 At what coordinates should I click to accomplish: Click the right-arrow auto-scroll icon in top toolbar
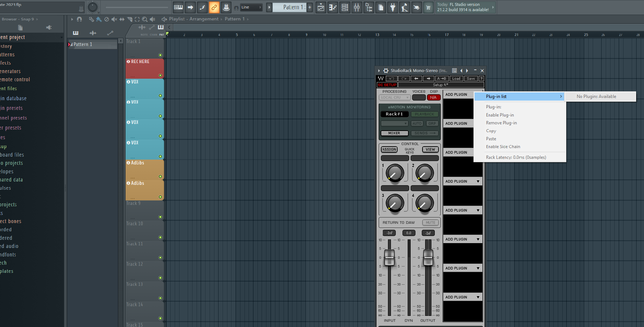(190, 7)
